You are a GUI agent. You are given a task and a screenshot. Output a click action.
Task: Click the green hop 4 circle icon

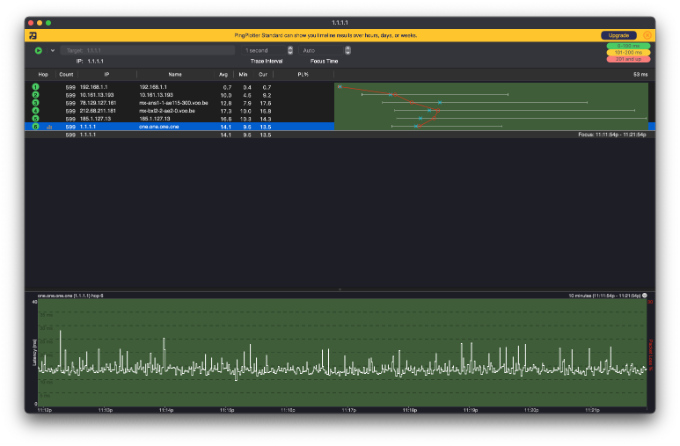[36, 111]
